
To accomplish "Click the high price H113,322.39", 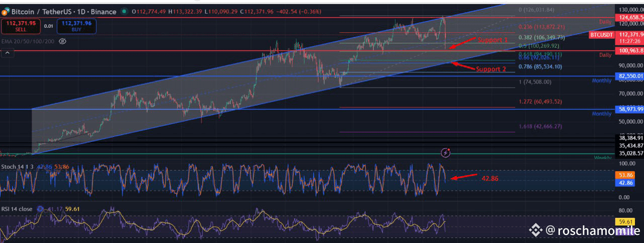I will pyautogui.click(x=186, y=12).
